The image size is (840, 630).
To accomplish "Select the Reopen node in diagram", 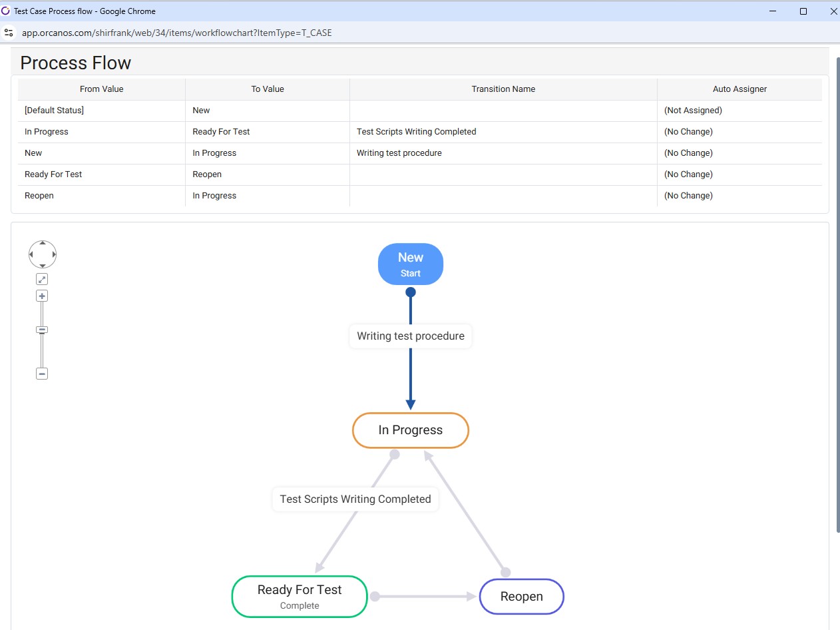I will pos(522,597).
